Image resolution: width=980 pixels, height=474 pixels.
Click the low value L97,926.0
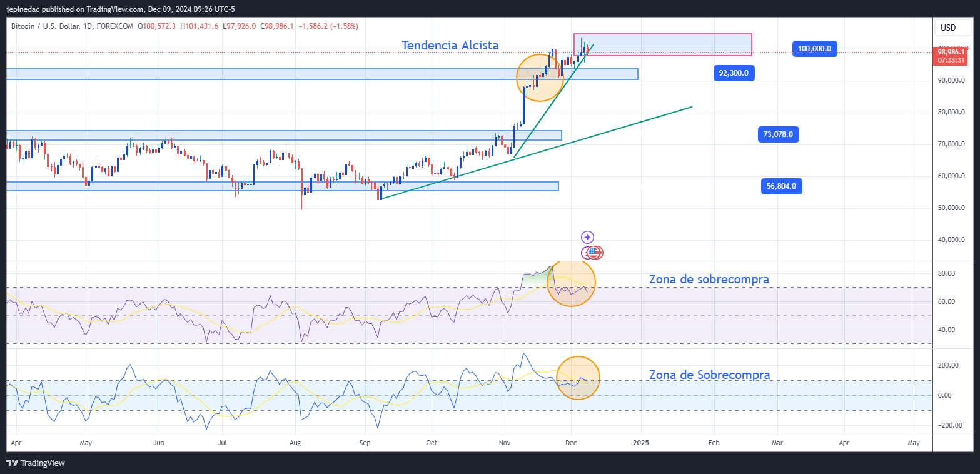pos(239,26)
